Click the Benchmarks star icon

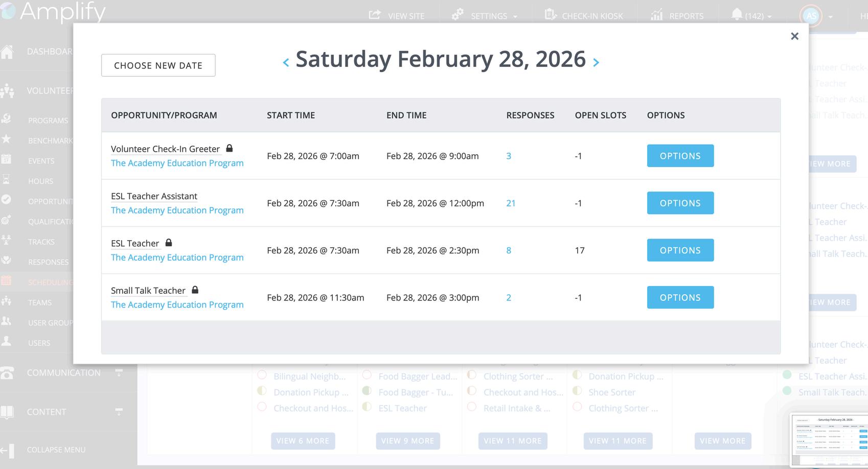[x=6, y=139]
